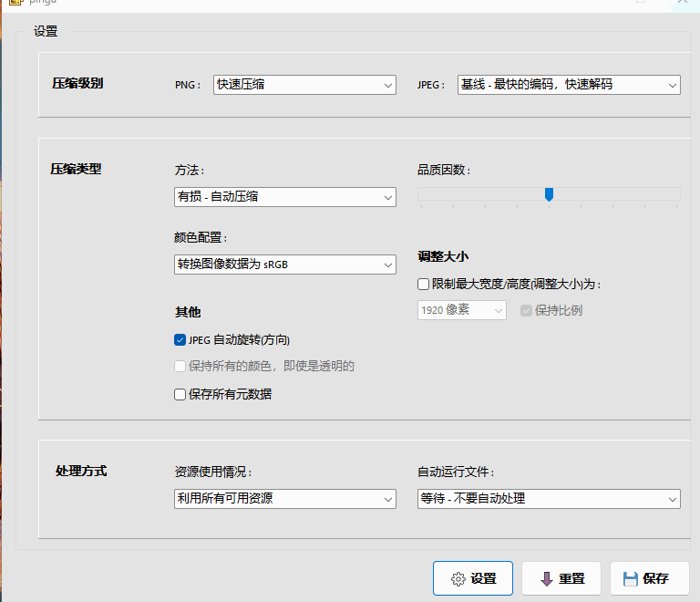The height and width of the screenshot is (602, 700).
Task: Open the PNG 快速压缩 dropdown
Action: coord(304,85)
